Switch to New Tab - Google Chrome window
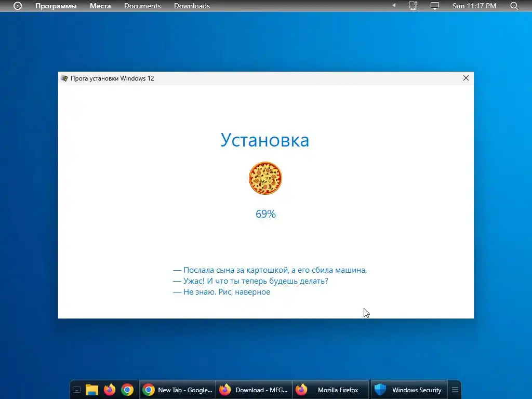The image size is (532, 399). (x=178, y=390)
